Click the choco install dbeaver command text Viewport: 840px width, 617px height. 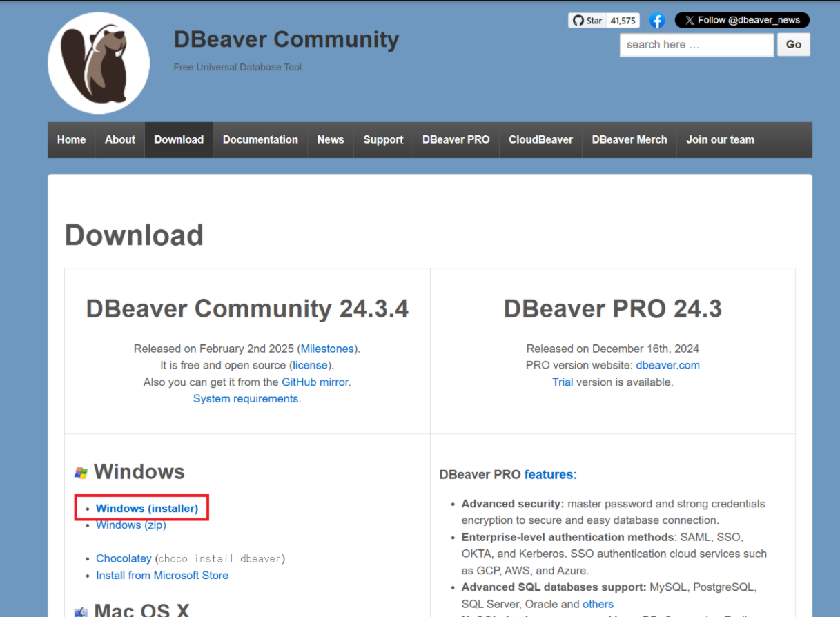pyautogui.click(x=220, y=558)
